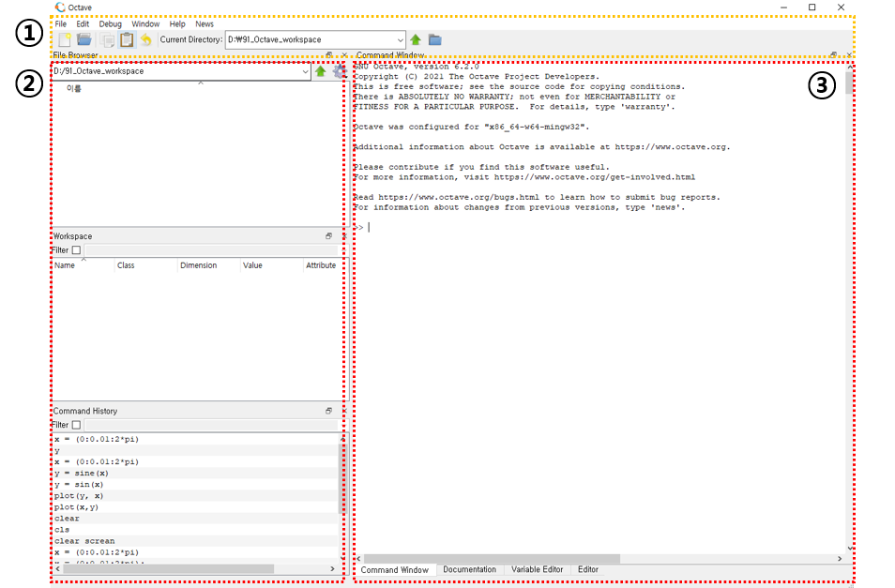Click the Undo arrow icon
The width and height of the screenshot is (895, 588).
(146, 39)
